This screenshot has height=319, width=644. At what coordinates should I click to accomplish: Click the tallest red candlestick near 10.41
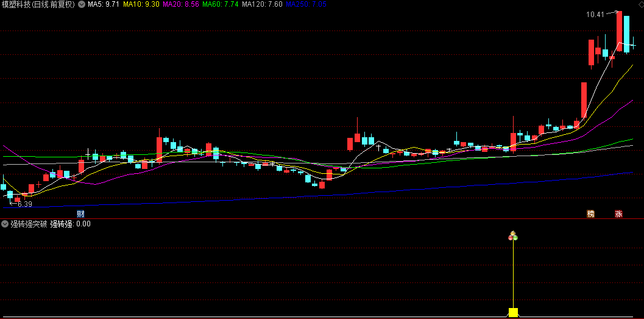pos(620,31)
